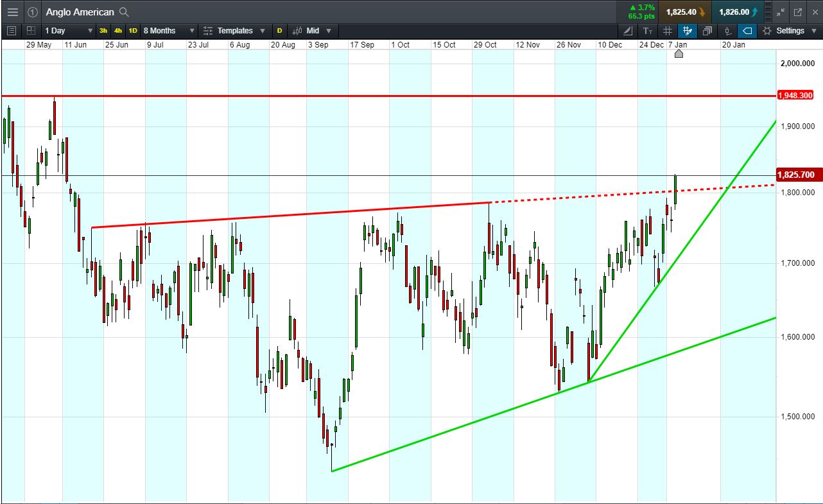Image resolution: width=823 pixels, height=504 pixels.
Task: Click the 20 Jan date axis label
Action: point(734,45)
